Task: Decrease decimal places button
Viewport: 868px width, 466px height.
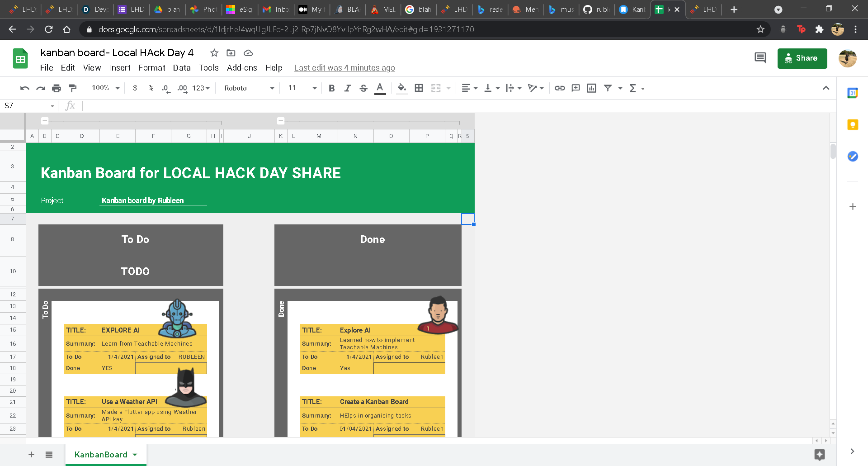Action: coord(166,88)
